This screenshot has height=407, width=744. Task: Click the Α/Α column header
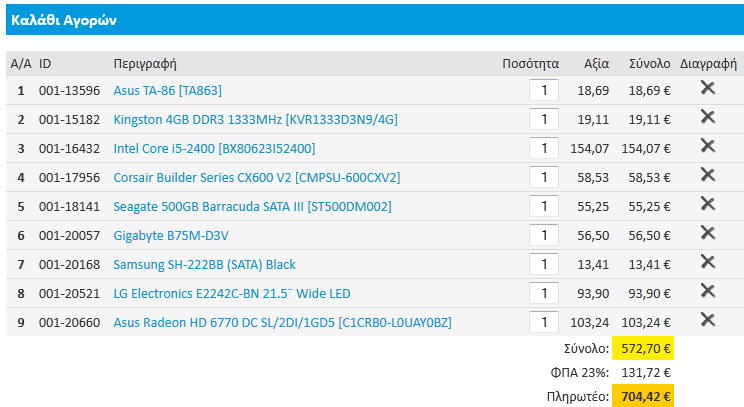pos(21,64)
